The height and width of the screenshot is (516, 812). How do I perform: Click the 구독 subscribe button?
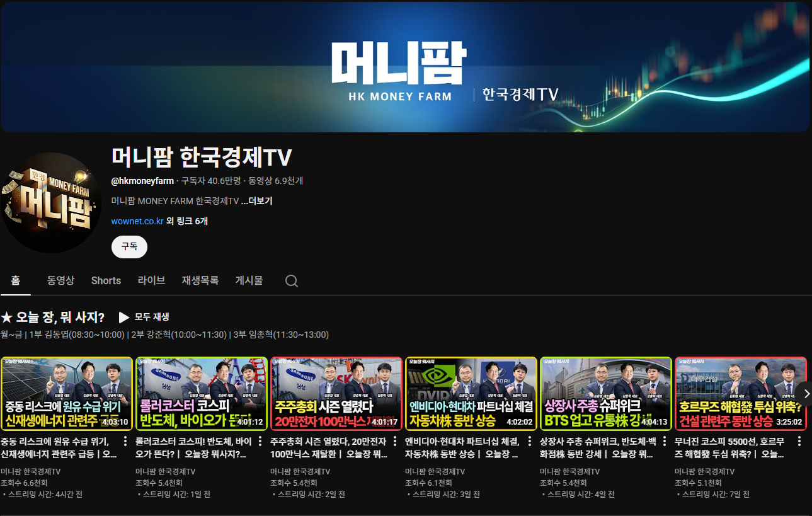129,247
